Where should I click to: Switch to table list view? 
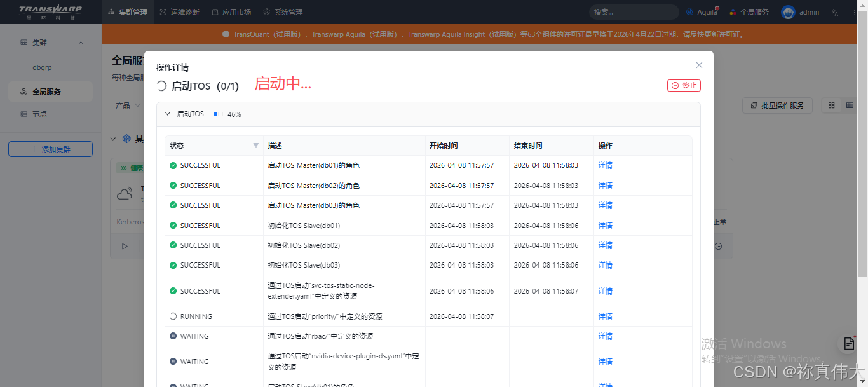click(850, 105)
